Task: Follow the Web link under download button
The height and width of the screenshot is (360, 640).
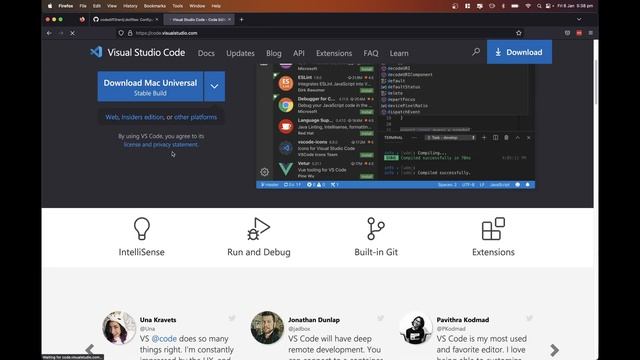Action: point(112,117)
